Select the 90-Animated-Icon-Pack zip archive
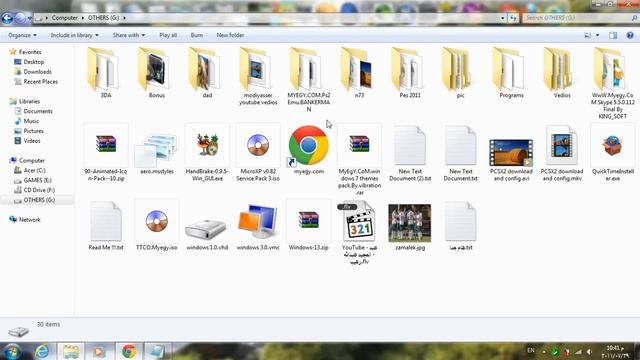The height and width of the screenshot is (360, 640). click(106, 153)
